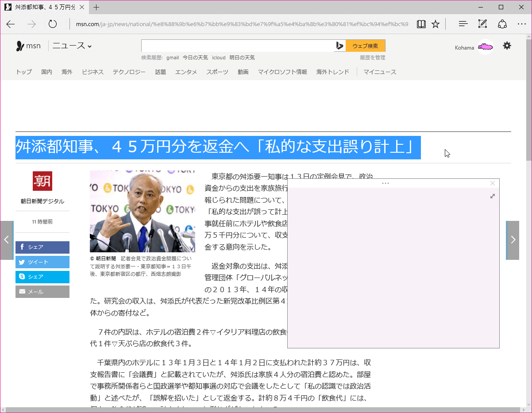Viewport: 532px width, 413px height.
Task: Close the 舛添都知事 tab
Action: tap(82, 7)
